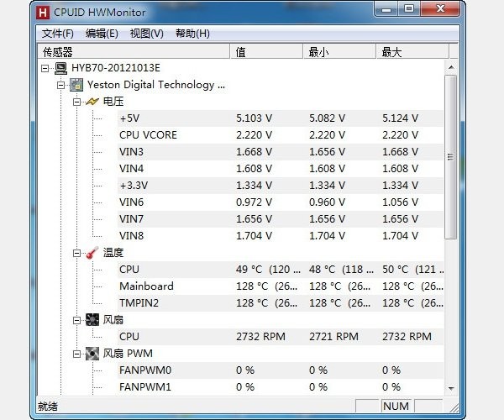Click the 值 column header
The image size is (504, 420).
point(266,52)
